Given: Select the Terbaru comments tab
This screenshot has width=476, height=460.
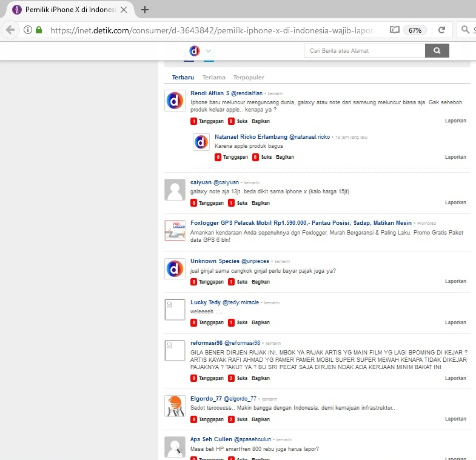Looking at the screenshot, I should 183,78.
